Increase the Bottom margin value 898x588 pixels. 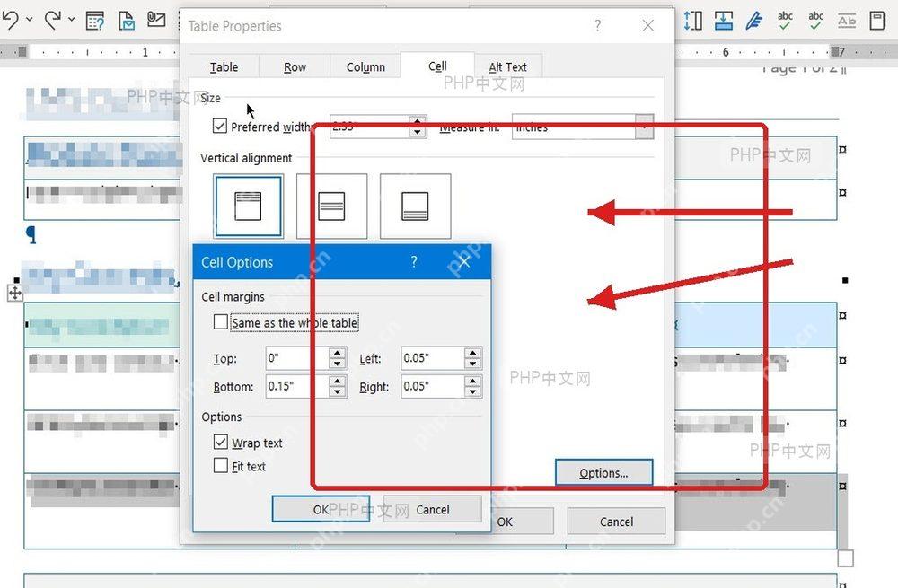pos(338,381)
